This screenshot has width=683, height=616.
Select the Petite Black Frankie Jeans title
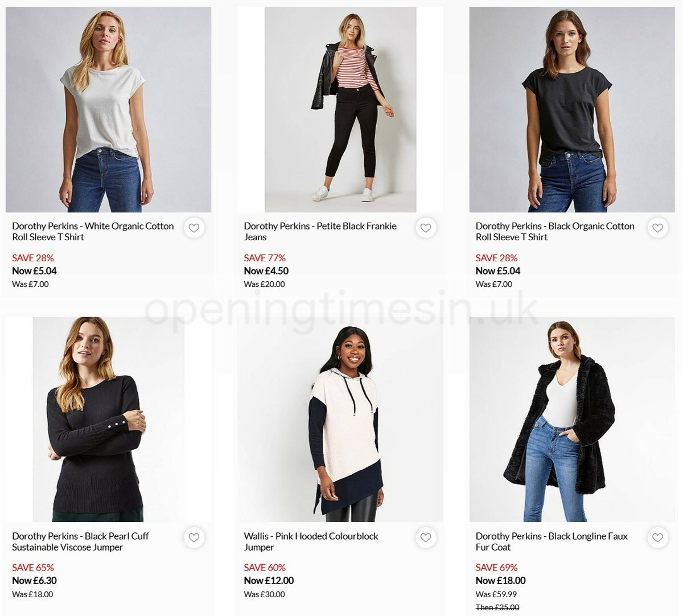(x=320, y=231)
